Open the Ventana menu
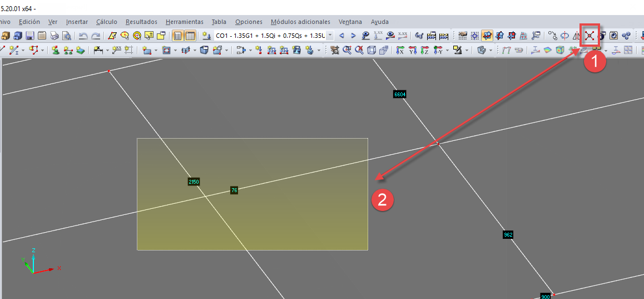644x299 pixels. pyautogui.click(x=350, y=22)
